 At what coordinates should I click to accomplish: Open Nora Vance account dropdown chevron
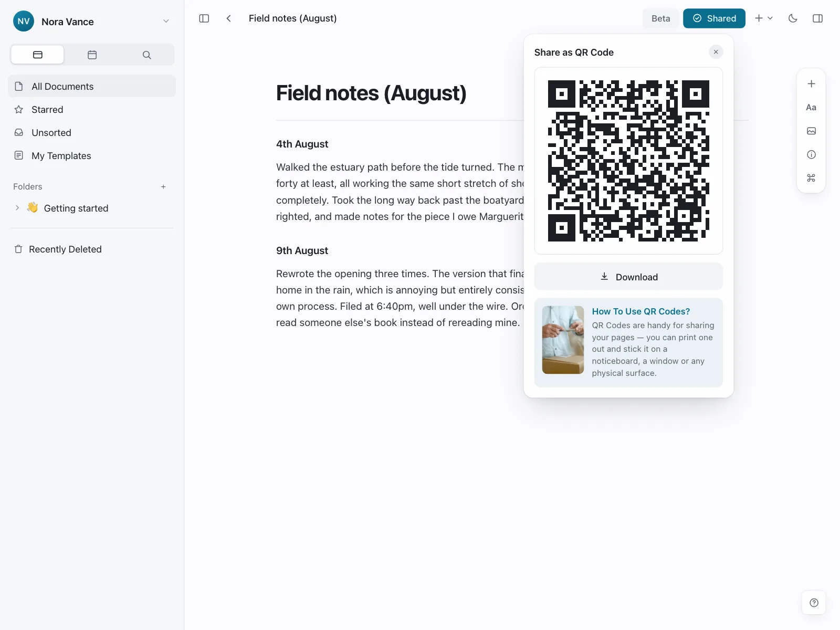click(166, 22)
